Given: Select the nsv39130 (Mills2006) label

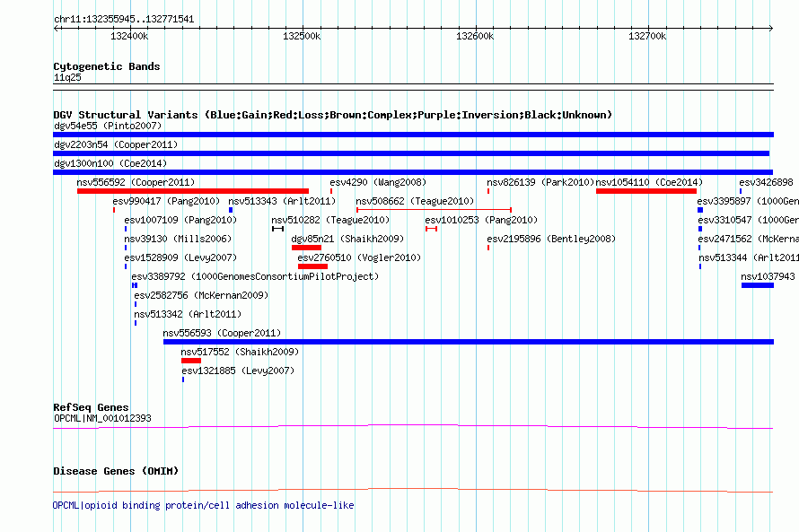Looking at the screenshot, I should coord(178,239).
